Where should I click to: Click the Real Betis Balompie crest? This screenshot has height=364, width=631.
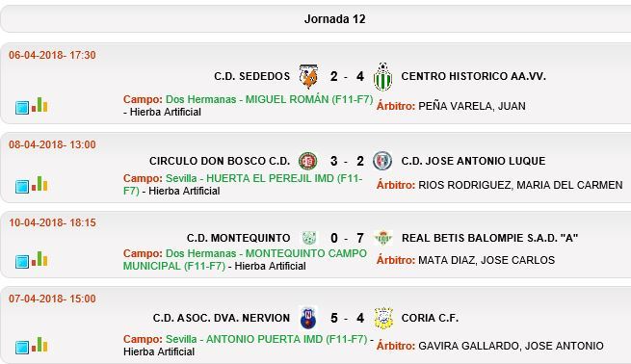point(383,238)
